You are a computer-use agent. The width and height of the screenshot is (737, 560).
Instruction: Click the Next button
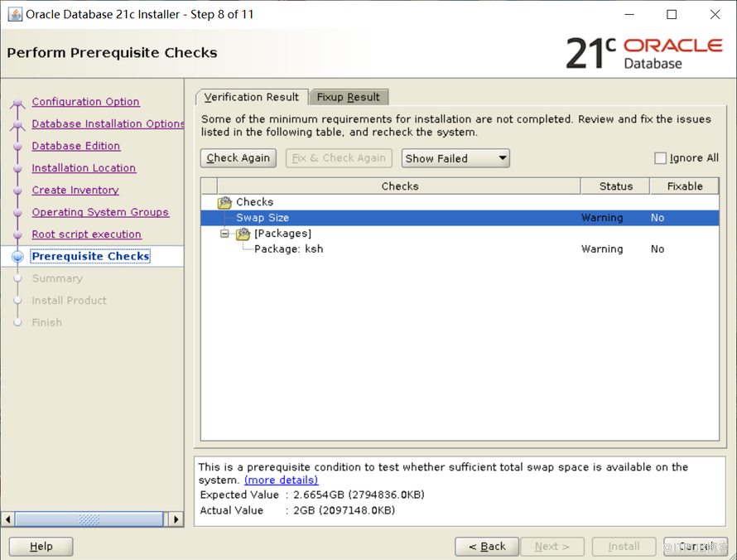click(552, 547)
